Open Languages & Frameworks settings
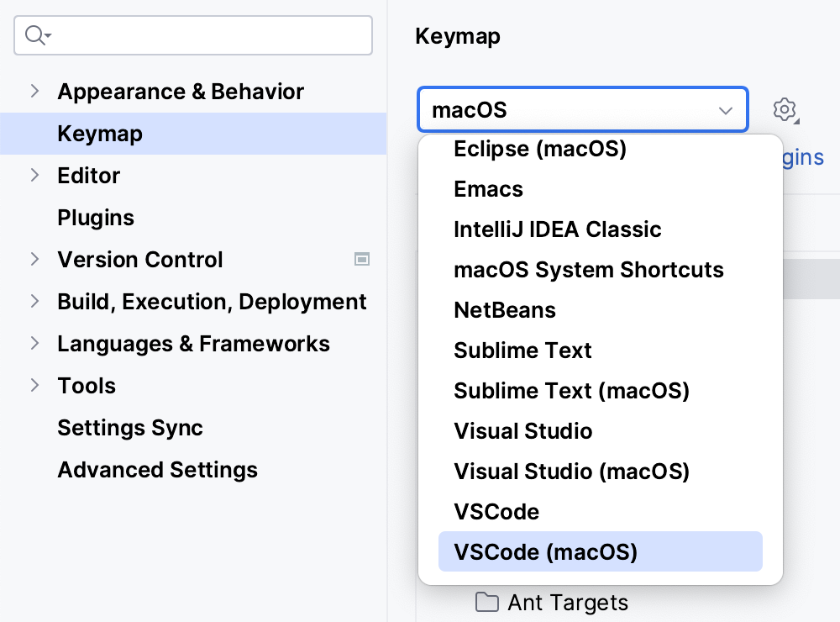The width and height of the screenshot is (840, 622). tap(193, 343)
